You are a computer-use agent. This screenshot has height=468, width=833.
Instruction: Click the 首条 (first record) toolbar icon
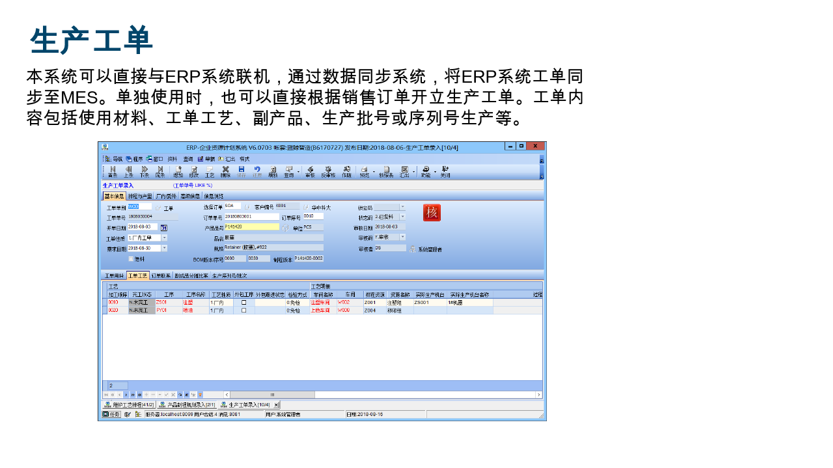(x=110, y=171)
